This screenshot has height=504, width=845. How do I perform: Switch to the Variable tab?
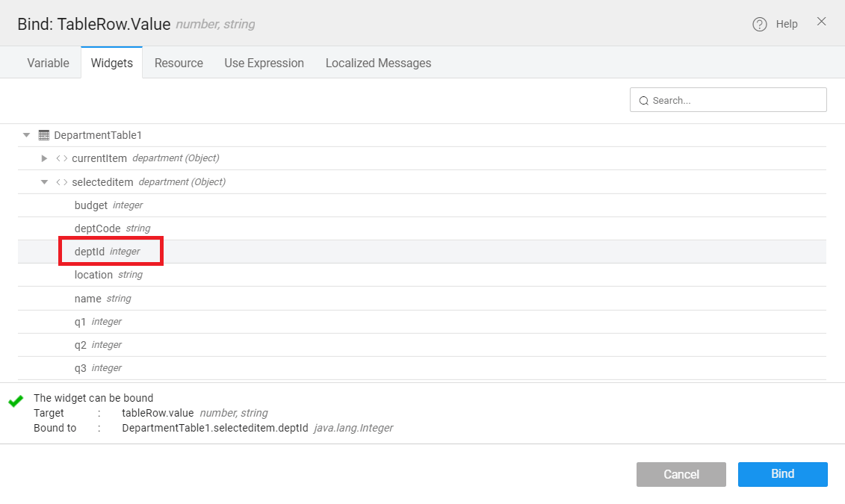(48, 63)
